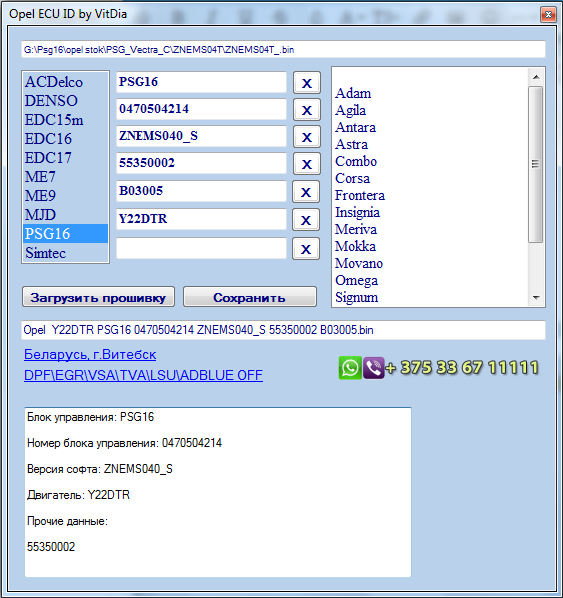The height and width of the screenshot is (598, 563).
Task: Click the X button beside the empty field
Action: click(306, 249)
